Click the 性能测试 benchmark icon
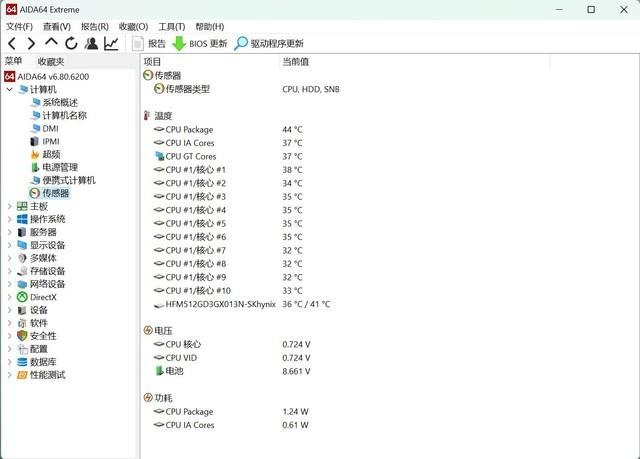This screenshot has width=640, height=459. pyautogui.click(x=22, y=375)
